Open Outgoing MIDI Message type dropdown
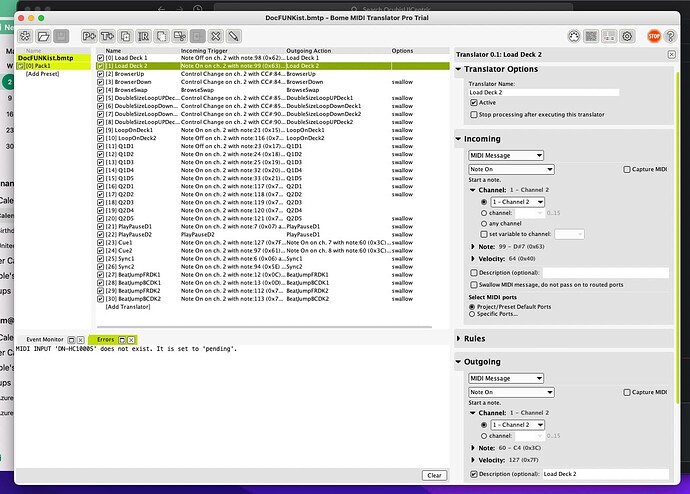This screenshot has height=494, width=690. [506, 378]
